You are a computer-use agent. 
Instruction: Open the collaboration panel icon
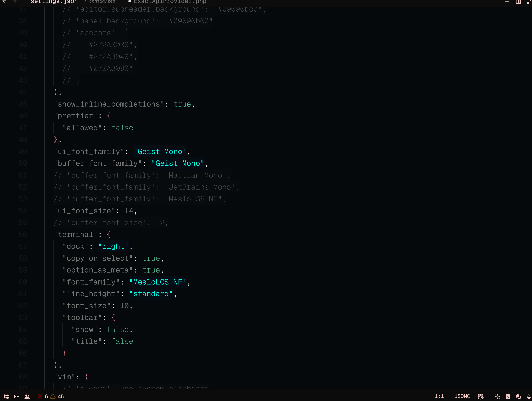click(27, 396)
